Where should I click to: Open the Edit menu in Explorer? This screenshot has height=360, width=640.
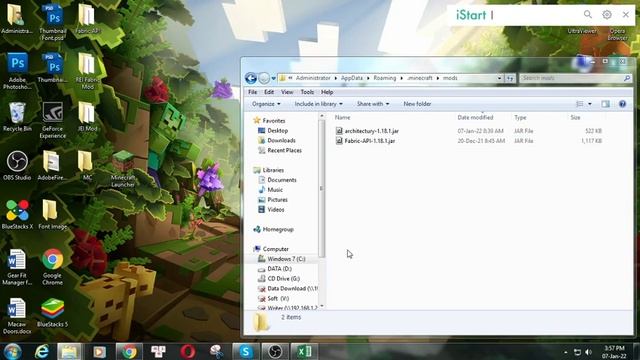(269, 92)
